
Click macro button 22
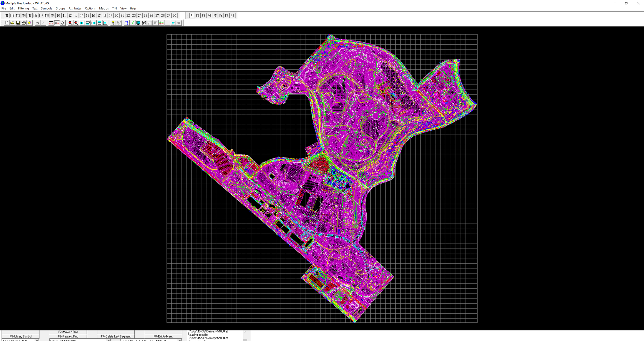(x=128, y=15)
